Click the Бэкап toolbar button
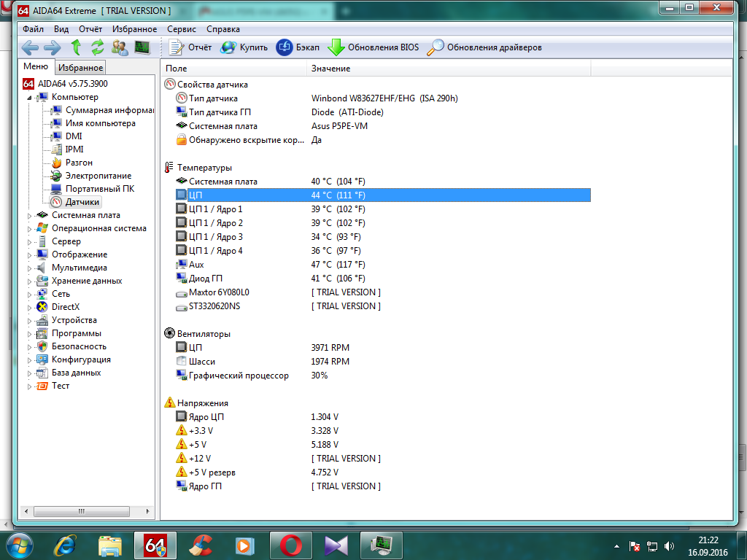Image resolution: width=747 pixels, height=560 pixels. click(x=298, y=47)
